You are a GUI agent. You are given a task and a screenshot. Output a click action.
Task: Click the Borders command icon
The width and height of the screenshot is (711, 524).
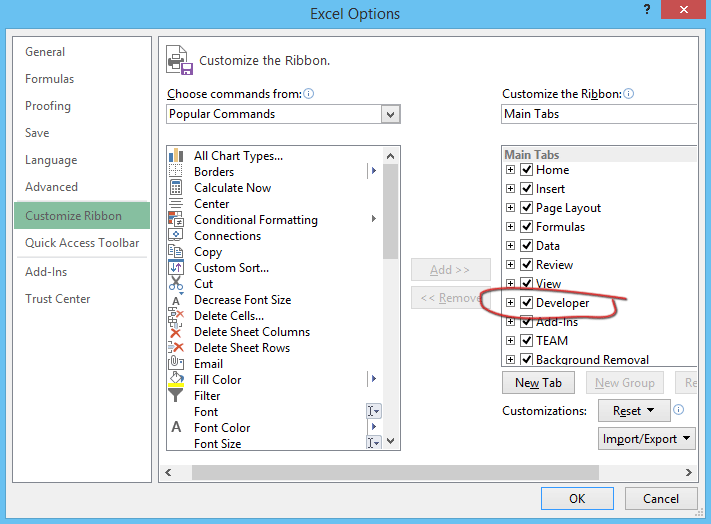coord(175,171)
